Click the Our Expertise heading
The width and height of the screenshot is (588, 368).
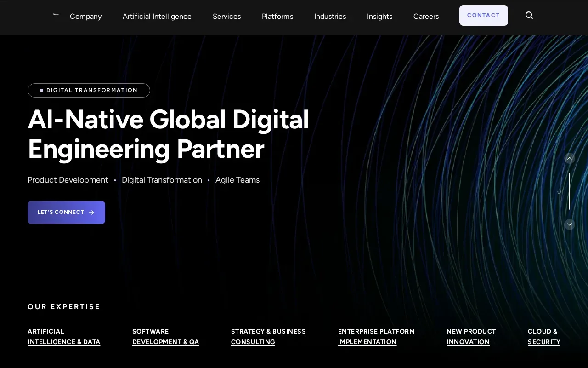click(x=64, y=306)
